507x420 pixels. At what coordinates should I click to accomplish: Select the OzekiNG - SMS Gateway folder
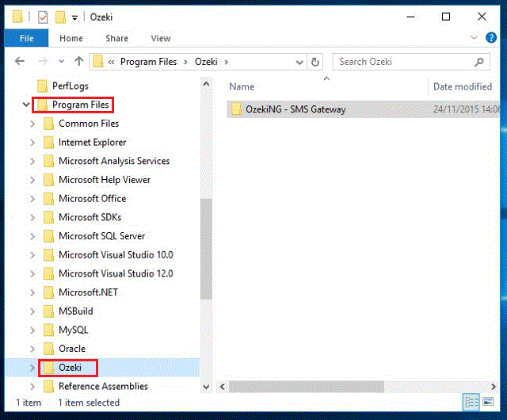(x=363, y=109)
